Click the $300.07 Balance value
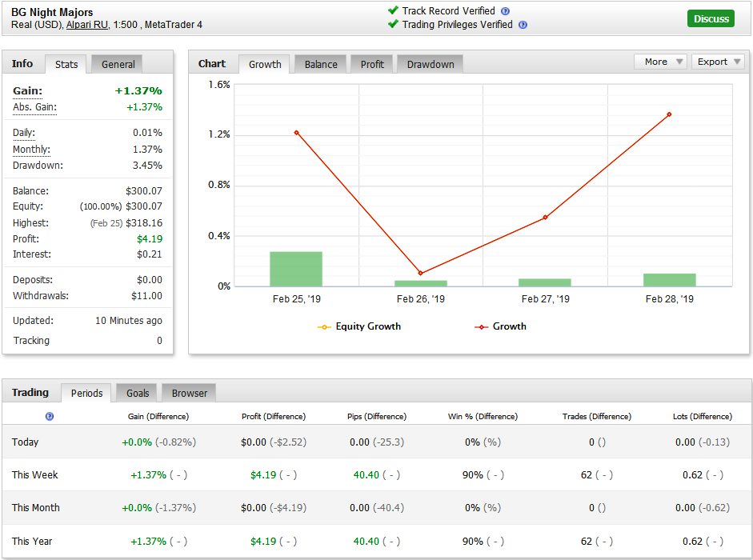The image size is (753, 560). pyautogui.click(x=144, y=191)
